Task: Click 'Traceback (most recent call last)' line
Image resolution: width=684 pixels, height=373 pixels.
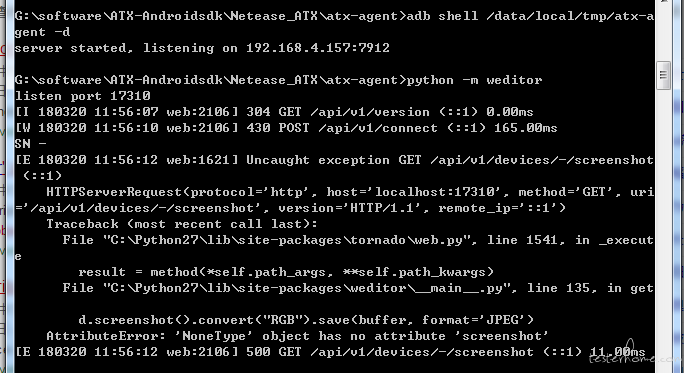Action: 182,224
